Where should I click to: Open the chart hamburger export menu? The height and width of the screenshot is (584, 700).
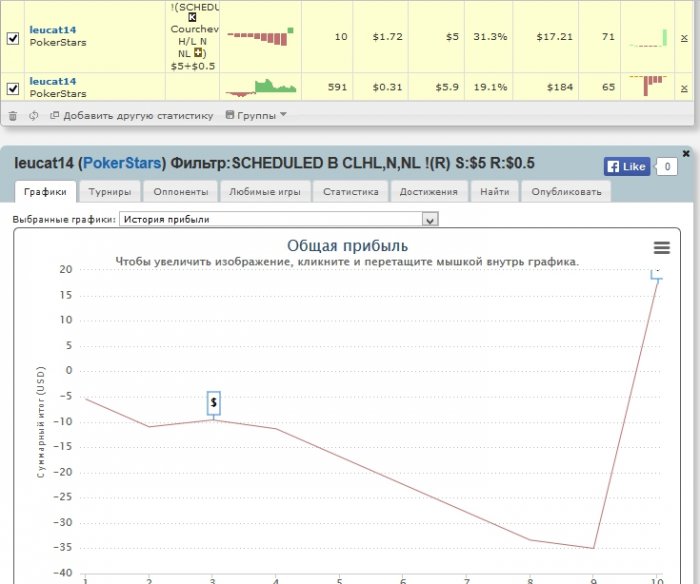(x=662, y=247)
